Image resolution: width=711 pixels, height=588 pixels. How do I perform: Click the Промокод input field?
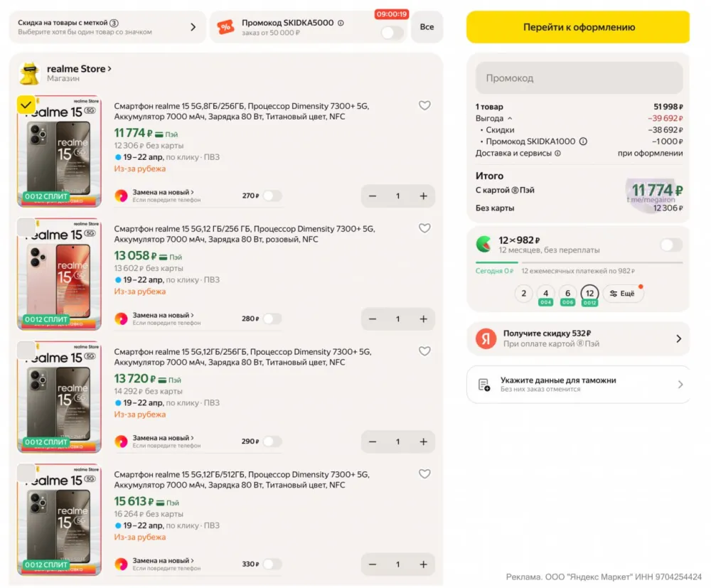[579, 78]
